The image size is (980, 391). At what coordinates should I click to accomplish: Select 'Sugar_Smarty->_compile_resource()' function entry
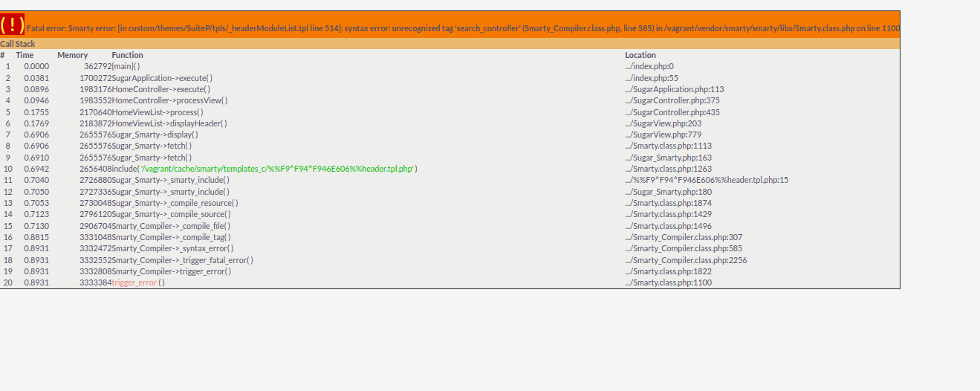coord(175,203)
